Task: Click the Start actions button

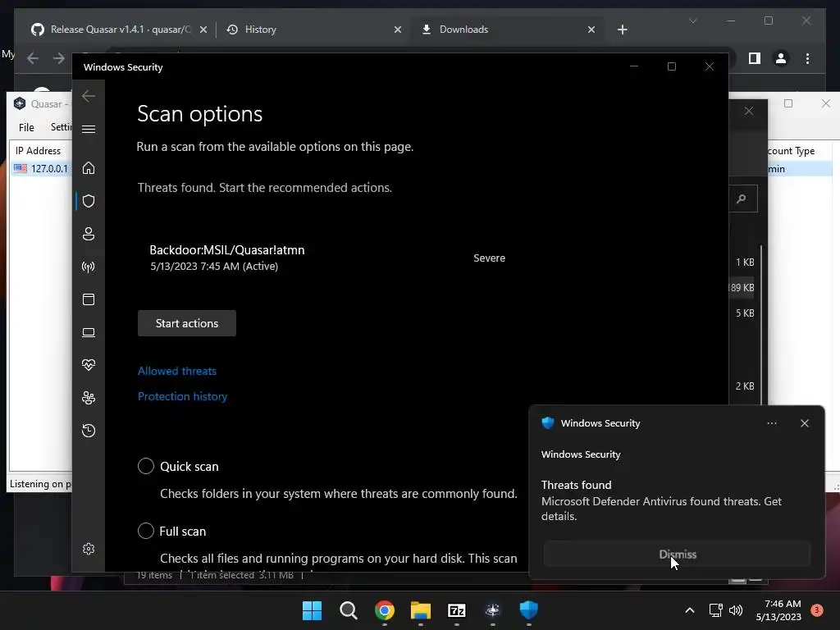Action: click(x=187, y=323)
